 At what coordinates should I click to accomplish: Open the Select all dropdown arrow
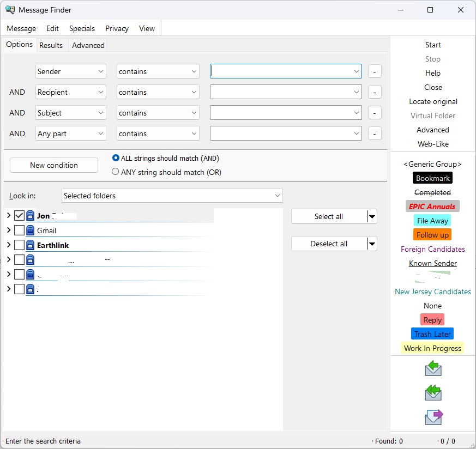click(x=372, y=217)
